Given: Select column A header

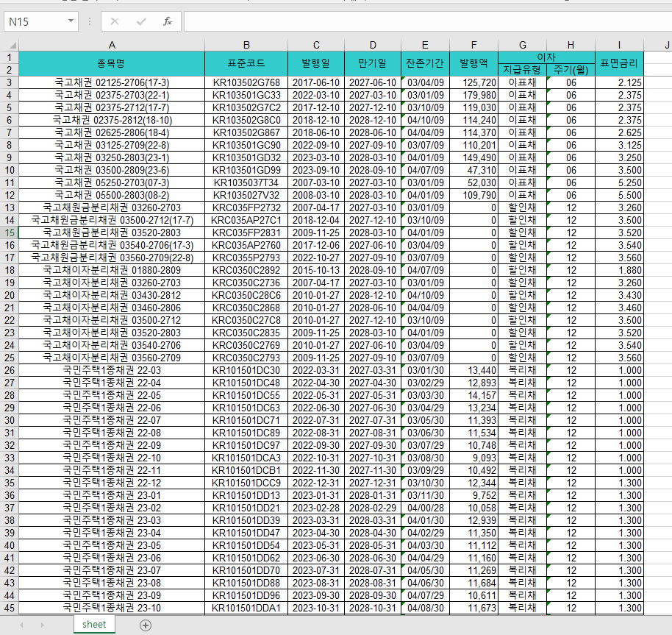Looking at the screenshot, I should (112, 45).
